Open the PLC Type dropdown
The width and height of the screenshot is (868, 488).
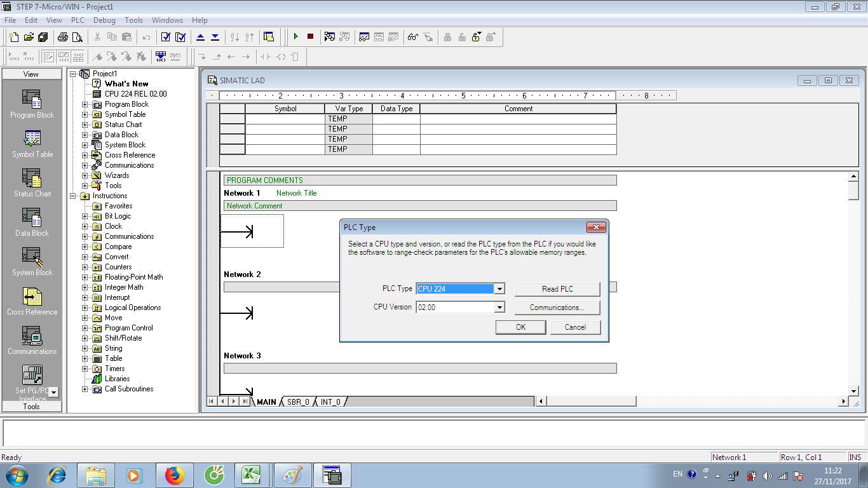[499, 289]
